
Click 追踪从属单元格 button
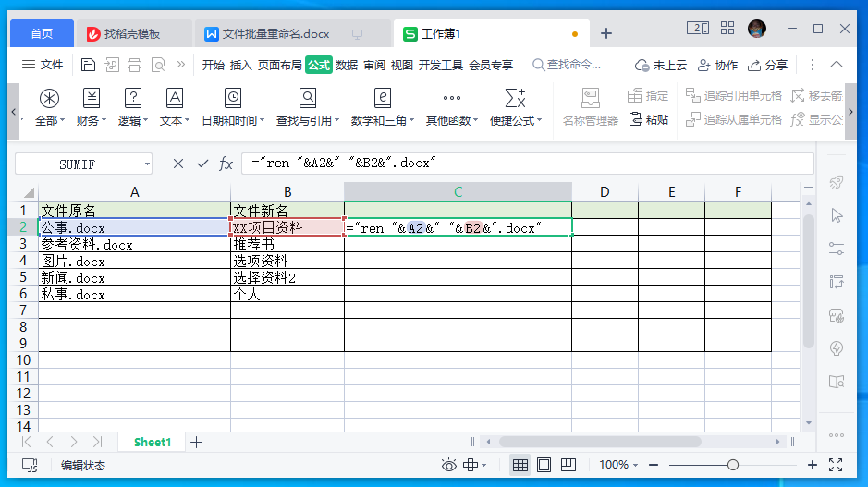click(733, 119)
